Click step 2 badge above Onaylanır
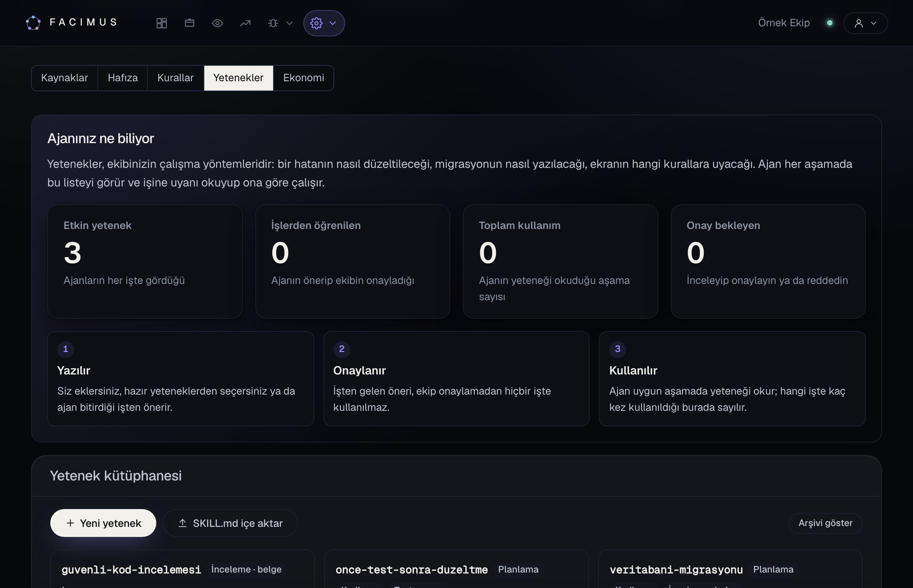 pos(342,349)
